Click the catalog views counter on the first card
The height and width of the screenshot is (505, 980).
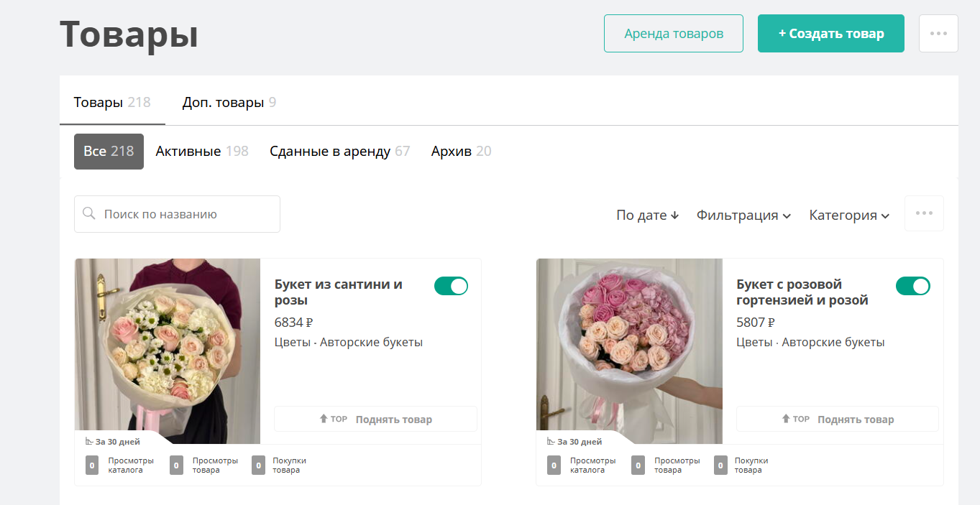tap(92, 465)
